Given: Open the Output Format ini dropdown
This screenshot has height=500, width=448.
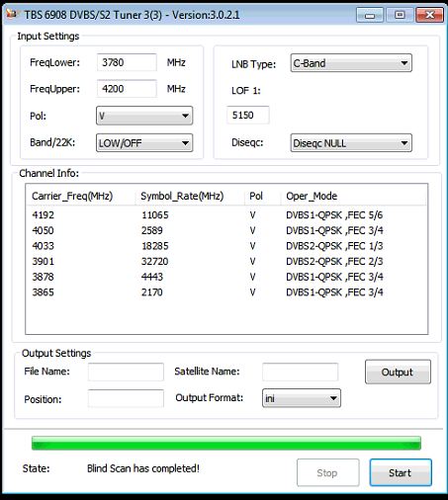Looking at the screenshot, I should coord(302,398).
